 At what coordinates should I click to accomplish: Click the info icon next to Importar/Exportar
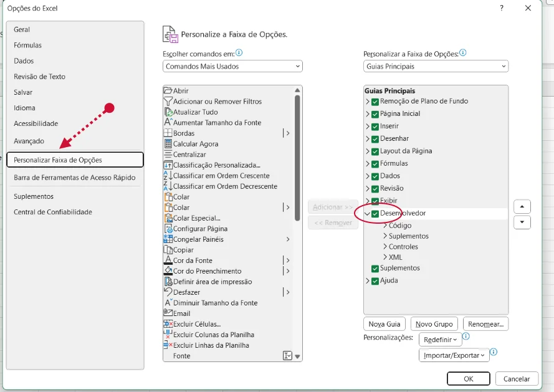point(494,351)
